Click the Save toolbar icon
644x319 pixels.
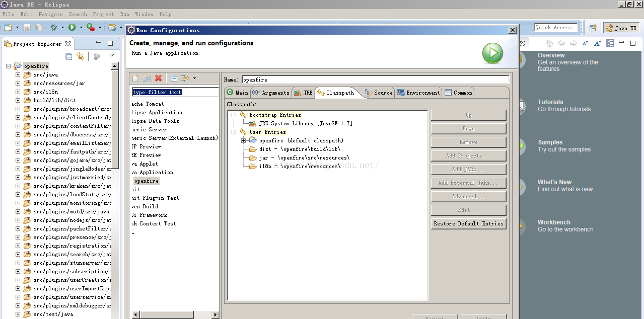point(27,27)
